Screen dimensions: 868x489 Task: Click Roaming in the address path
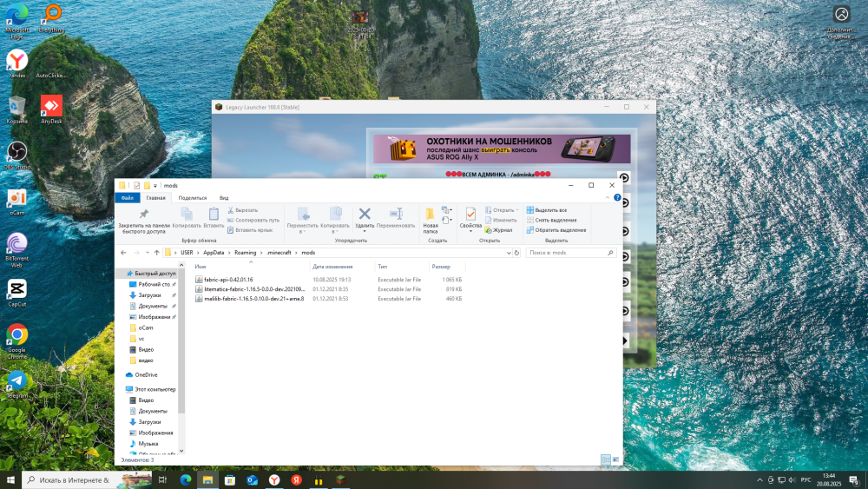(246, 253)
